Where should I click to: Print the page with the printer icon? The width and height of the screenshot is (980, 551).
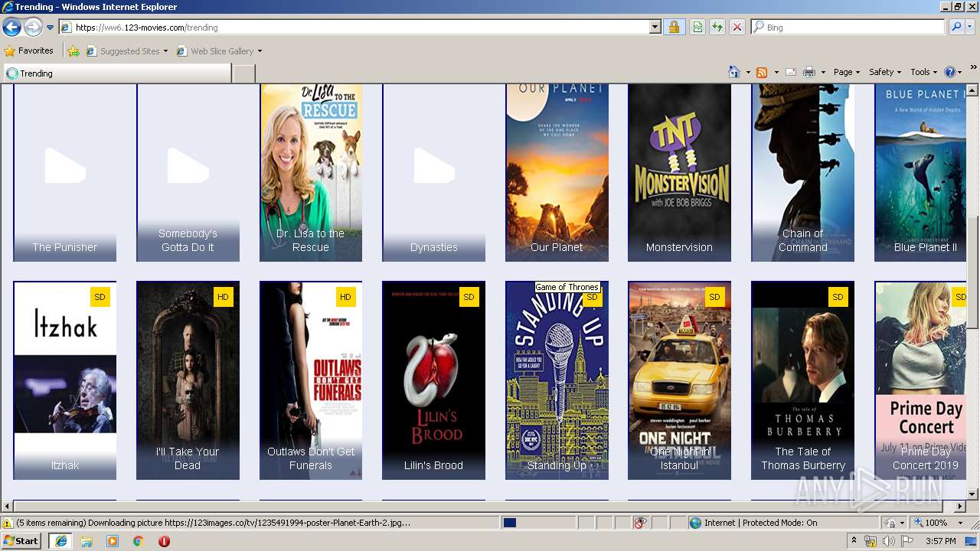(808, 72)
